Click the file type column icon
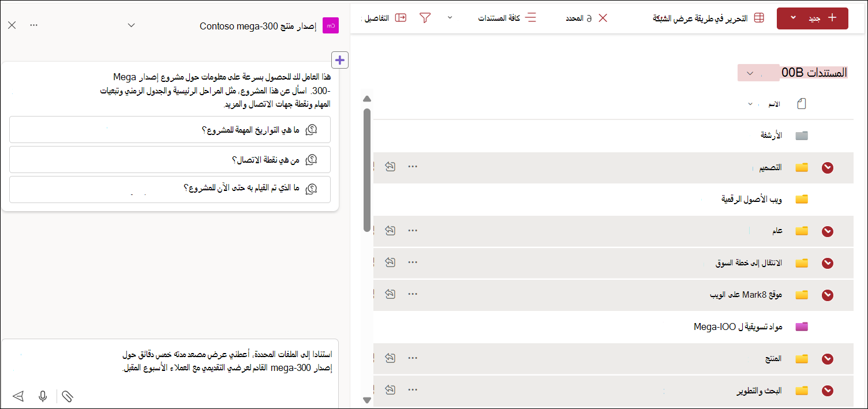Viewport: 868px width, 409px height. point(801,104)
